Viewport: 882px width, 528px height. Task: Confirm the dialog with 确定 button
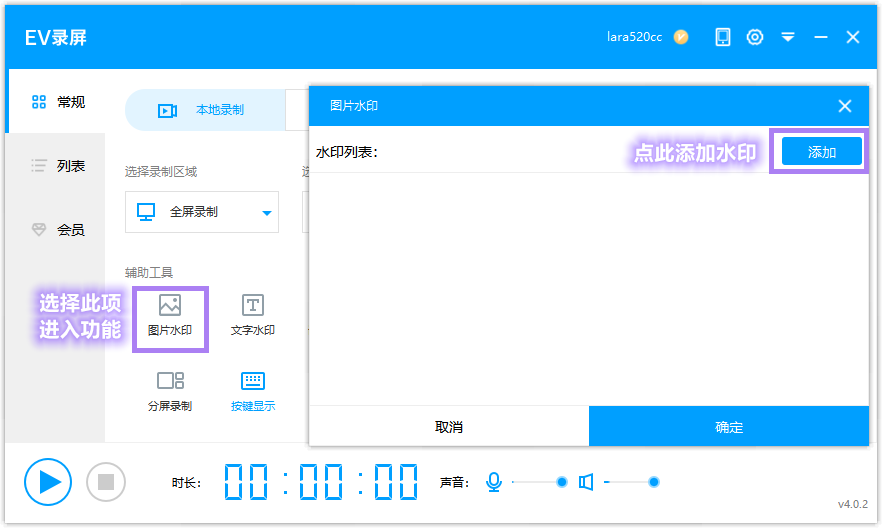point(729,427)
